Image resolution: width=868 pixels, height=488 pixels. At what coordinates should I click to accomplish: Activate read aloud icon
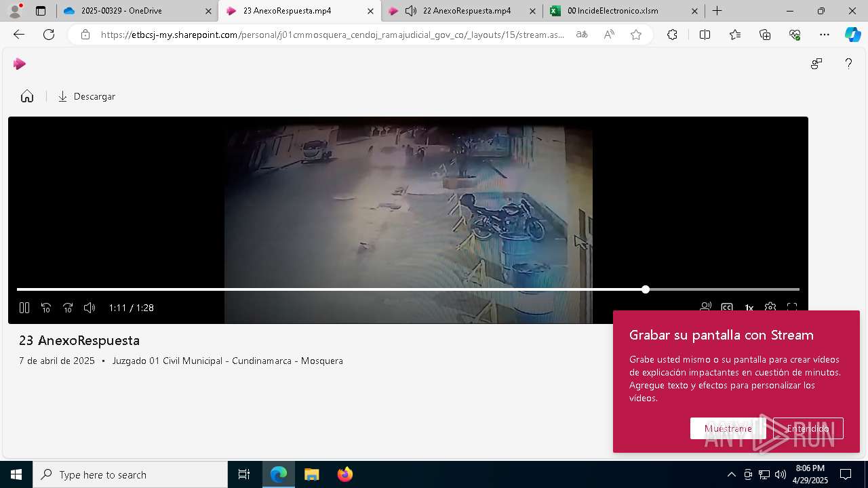tap(609, 35)
